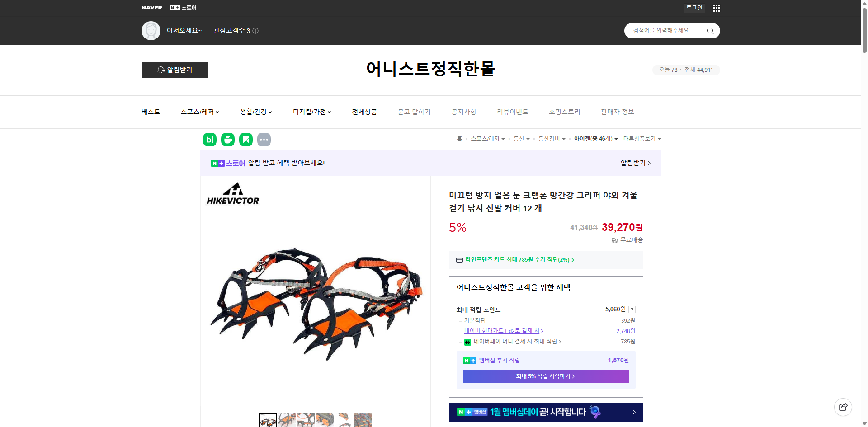868x427 pixels.
Task: Click the NAVER logo at top
Action: 152,8
